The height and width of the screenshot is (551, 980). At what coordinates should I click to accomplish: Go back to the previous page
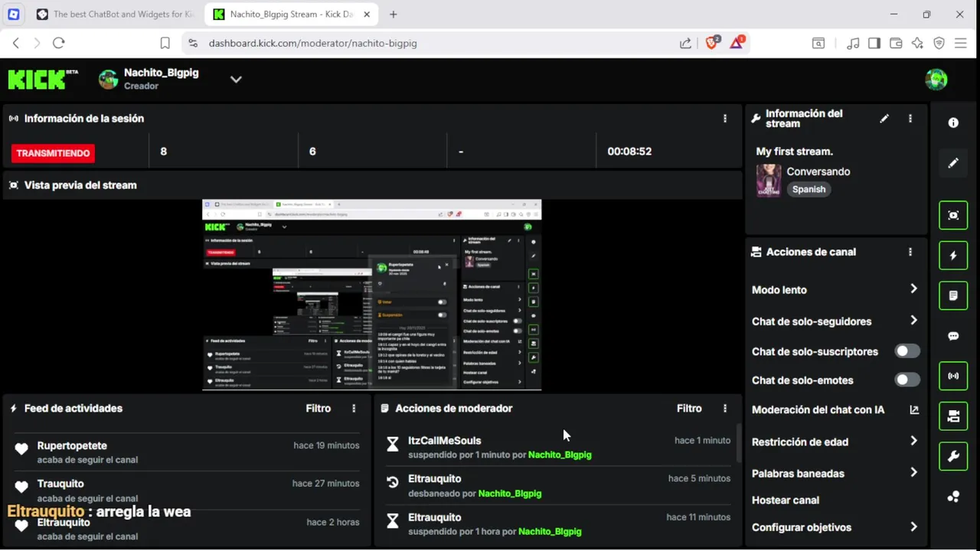[x=15, y=44]
